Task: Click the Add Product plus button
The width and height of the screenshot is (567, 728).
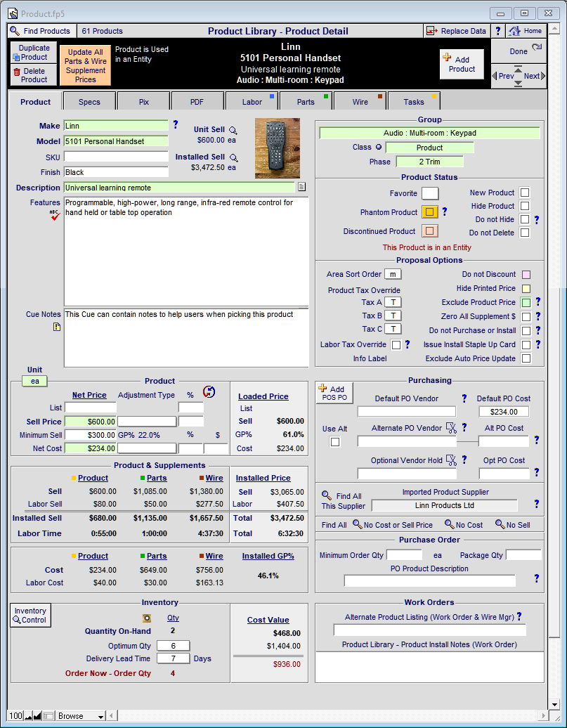Action: click(462, 64)
